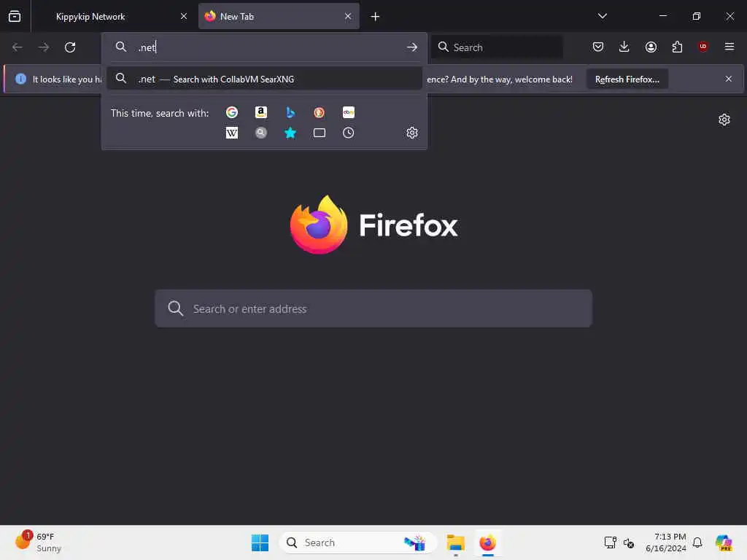Open the Downloads panel
747x560 pixels.
click(624, 47)
